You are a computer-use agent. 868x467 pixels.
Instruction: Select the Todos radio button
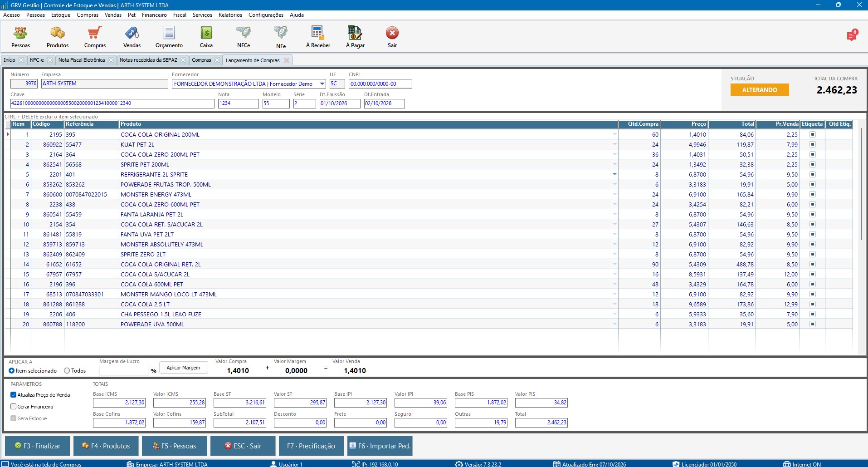tap(67, 371)
